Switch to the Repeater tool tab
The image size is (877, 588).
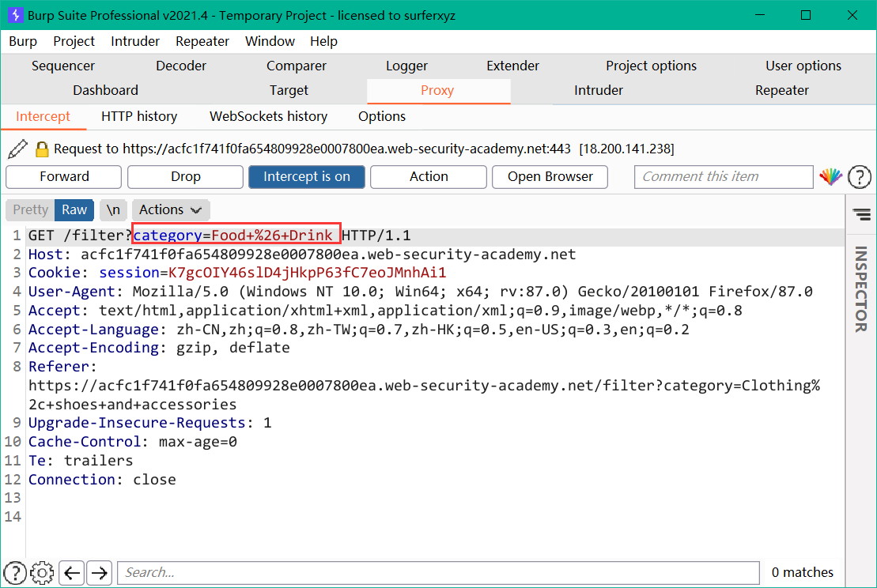782,91
